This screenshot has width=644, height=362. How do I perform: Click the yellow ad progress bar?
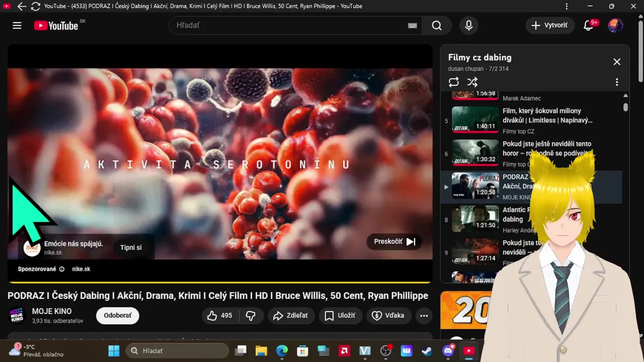pos(220,282)
